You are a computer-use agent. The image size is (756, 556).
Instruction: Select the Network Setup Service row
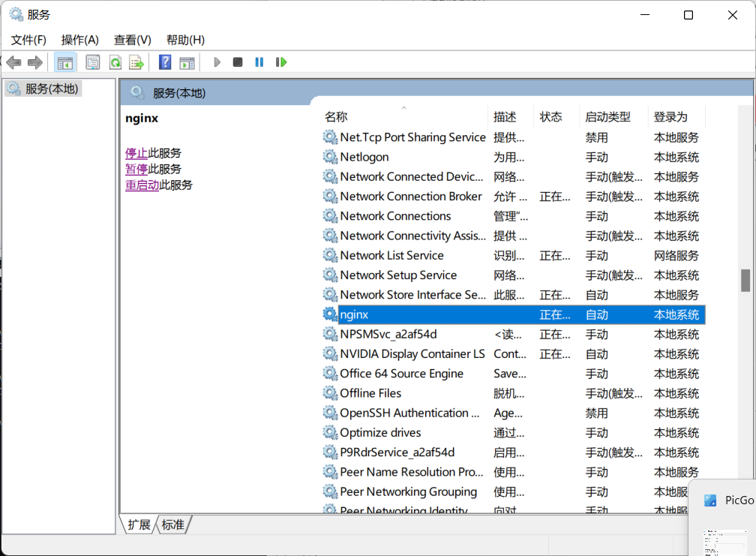[514, 275]
